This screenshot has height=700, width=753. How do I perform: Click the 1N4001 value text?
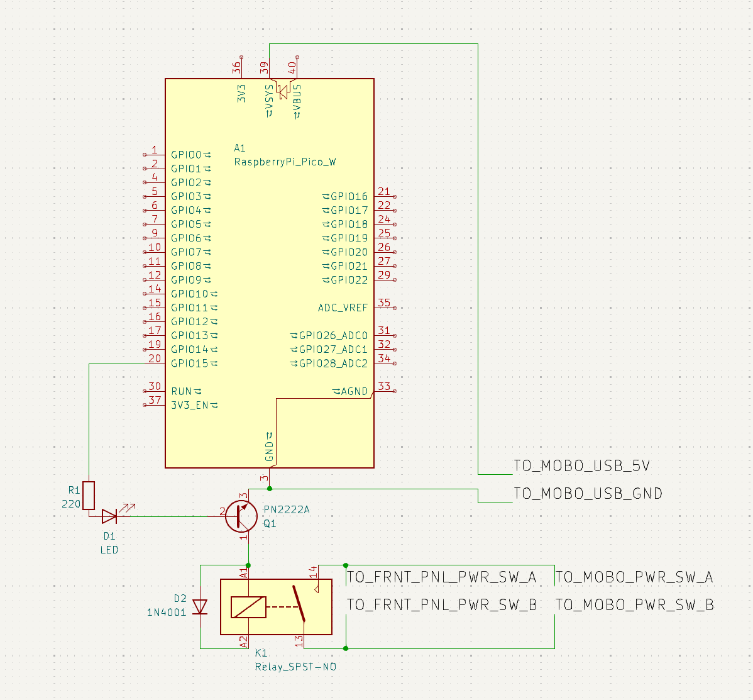coord(166,613)
